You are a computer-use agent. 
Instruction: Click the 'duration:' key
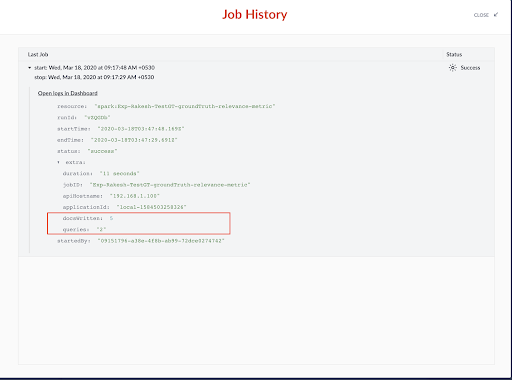78,174
